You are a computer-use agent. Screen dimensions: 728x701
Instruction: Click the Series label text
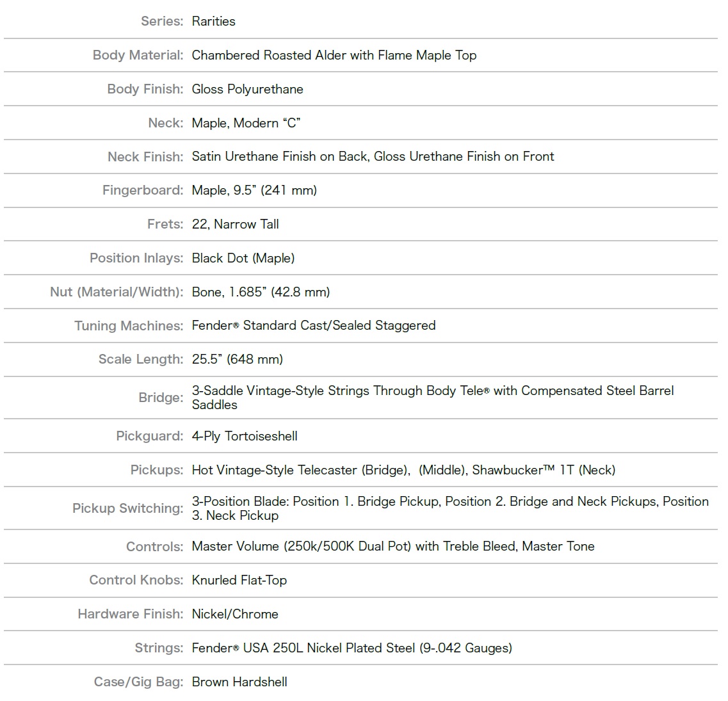(x=162, y=21)
